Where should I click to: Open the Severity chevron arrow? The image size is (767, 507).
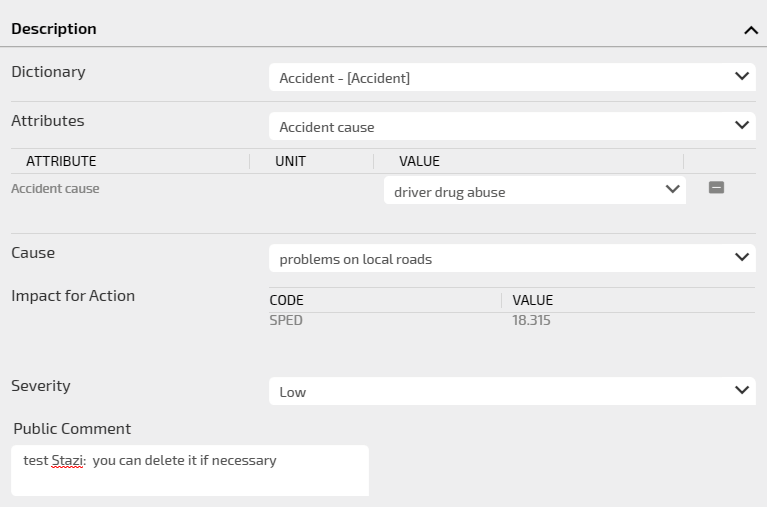pyautogui.click(x=742, y=391)
